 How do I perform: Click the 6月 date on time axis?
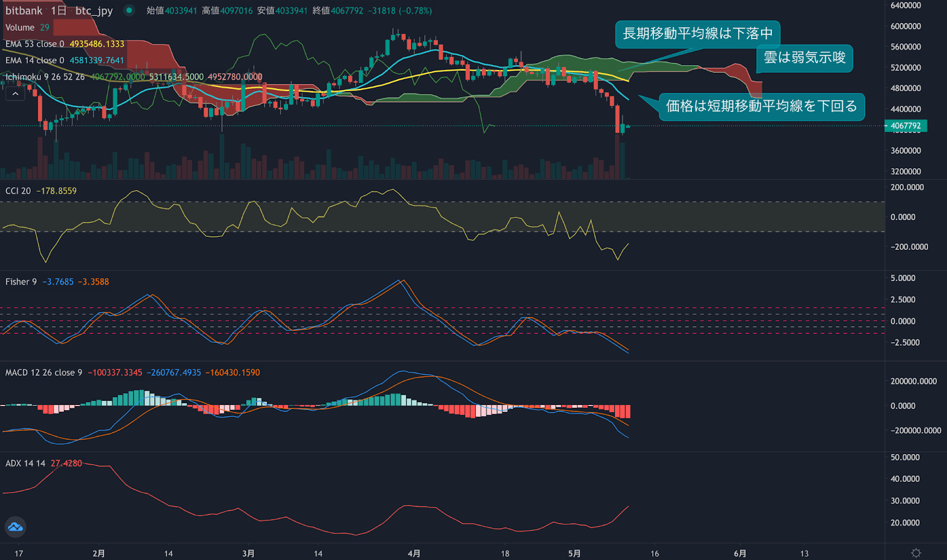[740, 553]
